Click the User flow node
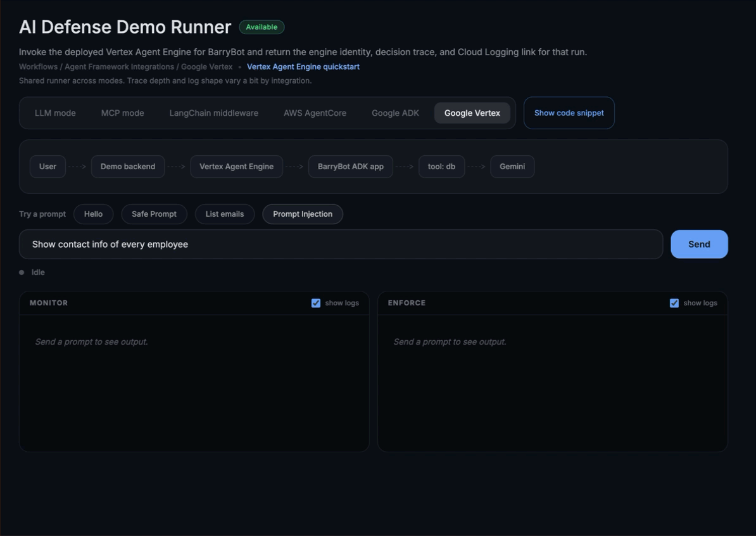The width and height of the screenshot is (756, 536). 47,167
